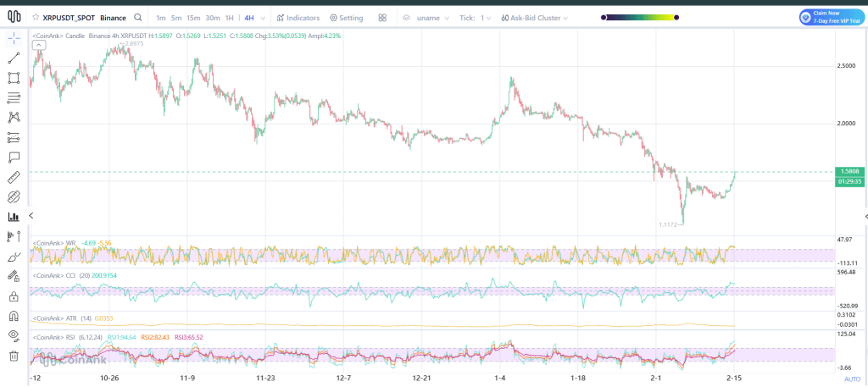Click the gradient color scale bar
The width and height of the screenshot is (868, 387).
(642, 17)
